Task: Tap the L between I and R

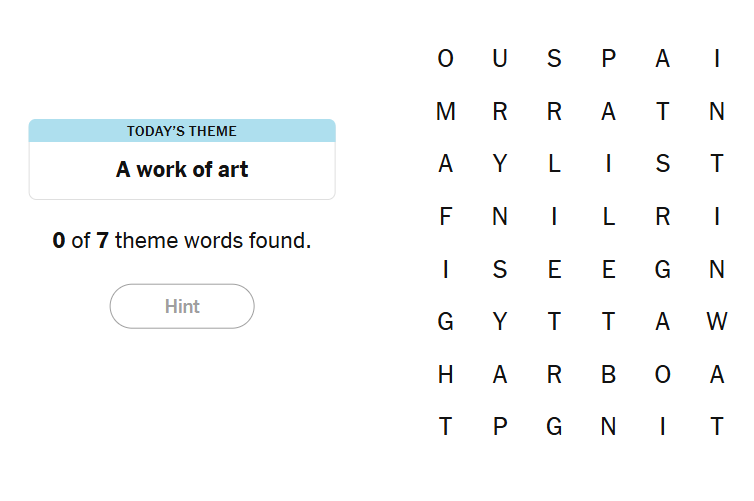Action: coord(608,217)
